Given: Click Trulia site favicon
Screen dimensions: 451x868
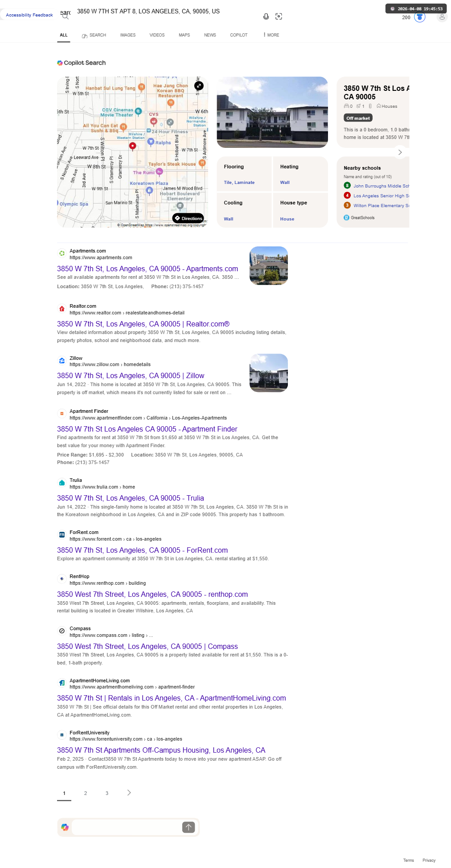Looking at the screenshot, I should click(x=62, y=483).
